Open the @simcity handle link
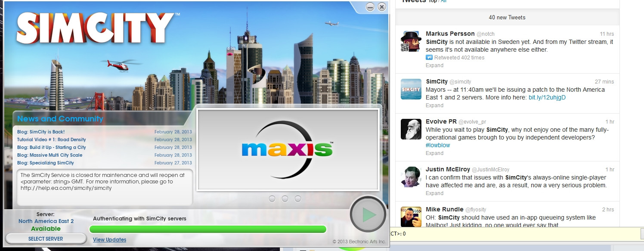This screenshot has height=251, width=644. pyautogui.click(x=460, y=82)
